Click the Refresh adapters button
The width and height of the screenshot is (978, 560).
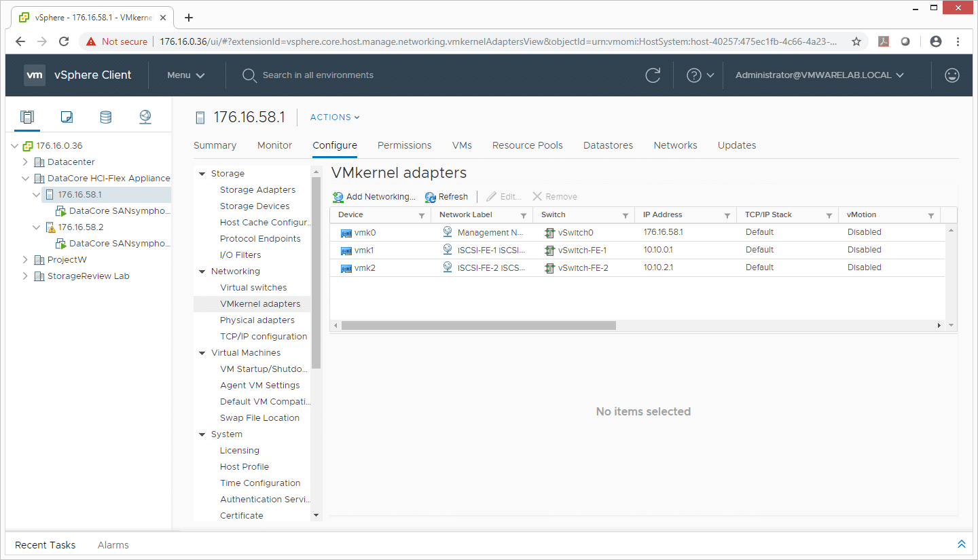click(x=447, y=197)
